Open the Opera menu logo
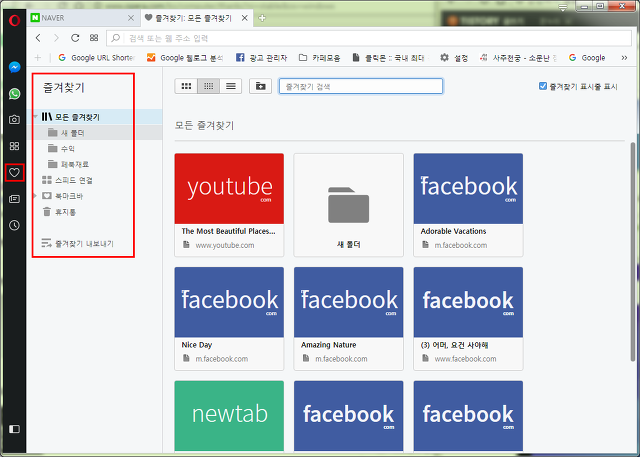This screenshot has width=640, height=457. click(14, 20)
